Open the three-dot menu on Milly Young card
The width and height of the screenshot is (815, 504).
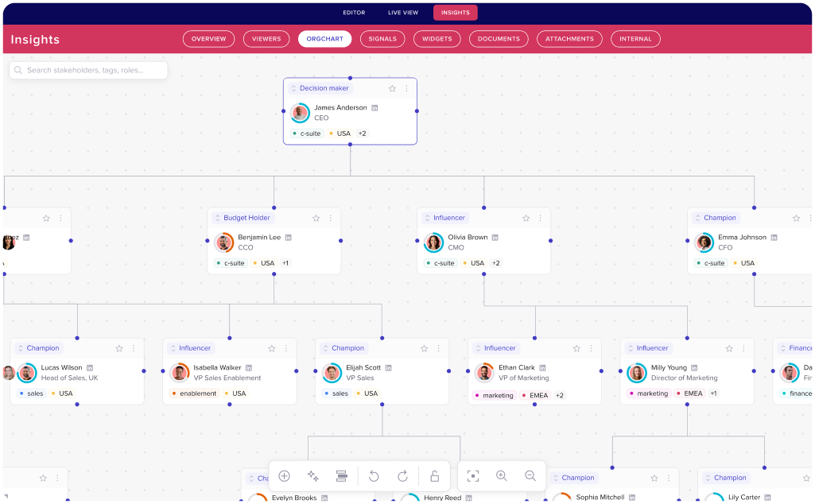pos(743,349)
